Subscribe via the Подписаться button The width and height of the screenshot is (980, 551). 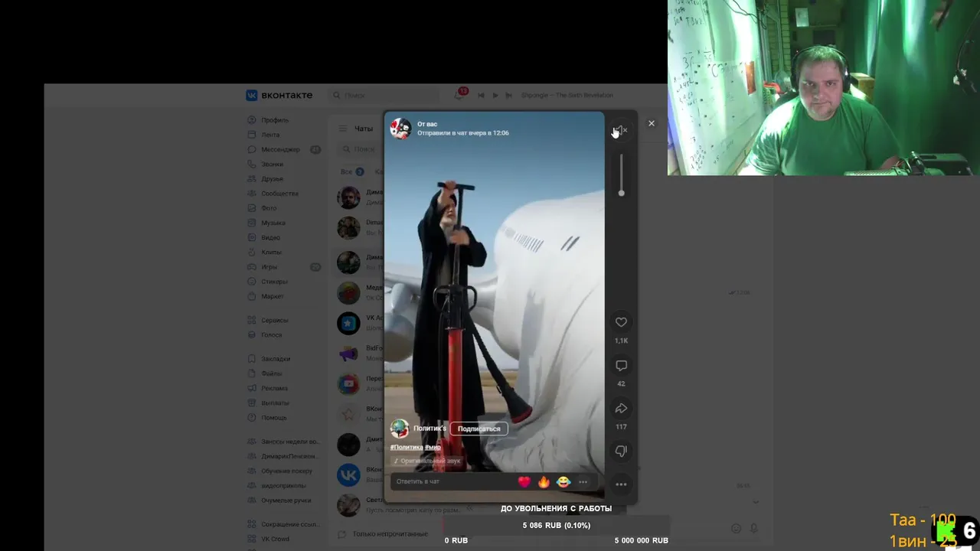pos(479,429)
